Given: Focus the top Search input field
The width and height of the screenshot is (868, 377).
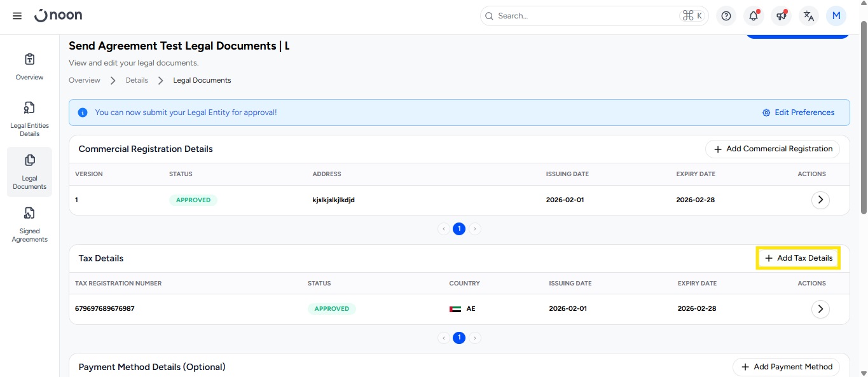Looking at the screenshot, I should pyautogui.click(x=585, y=16).
